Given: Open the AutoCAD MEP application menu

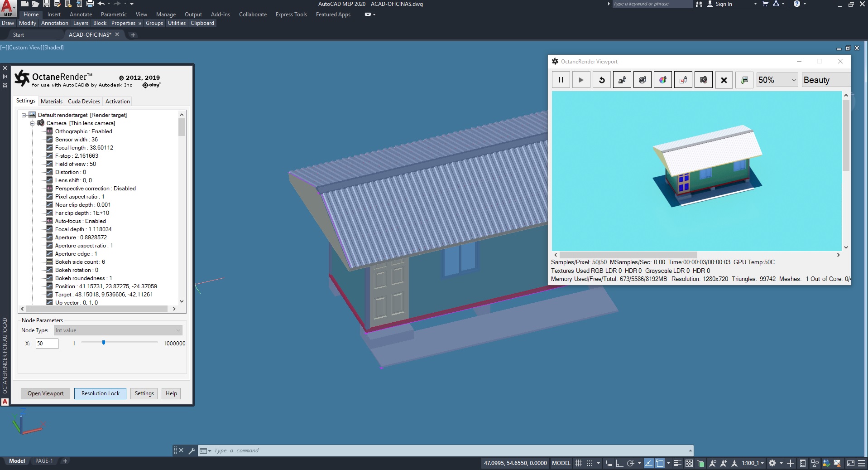Looking at the screenshot, I should click(8, 8).
